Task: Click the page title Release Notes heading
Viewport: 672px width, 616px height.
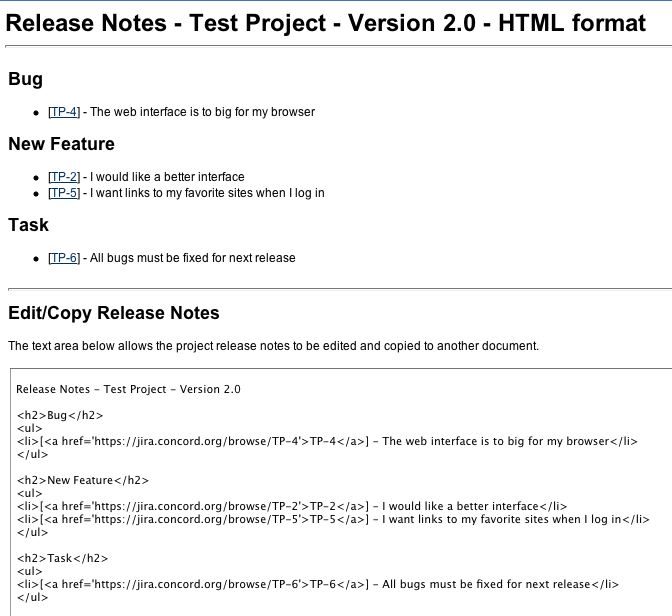Action: (325, 23)
